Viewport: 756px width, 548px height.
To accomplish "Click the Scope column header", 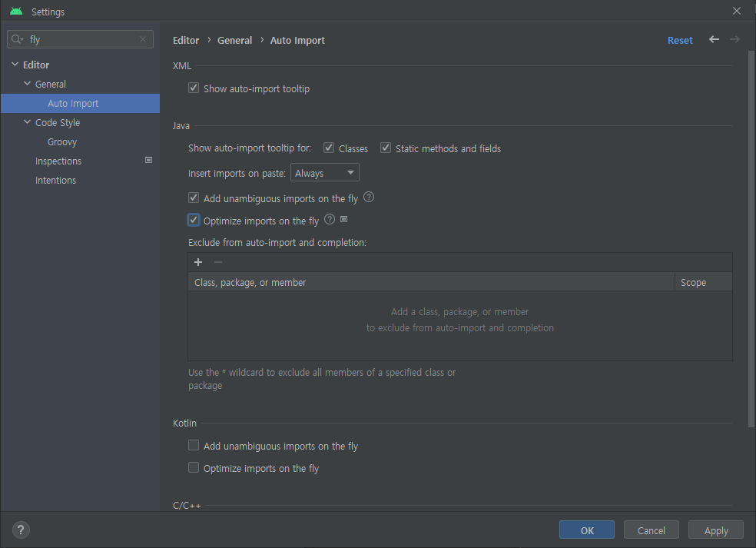I will coord(704,282).
